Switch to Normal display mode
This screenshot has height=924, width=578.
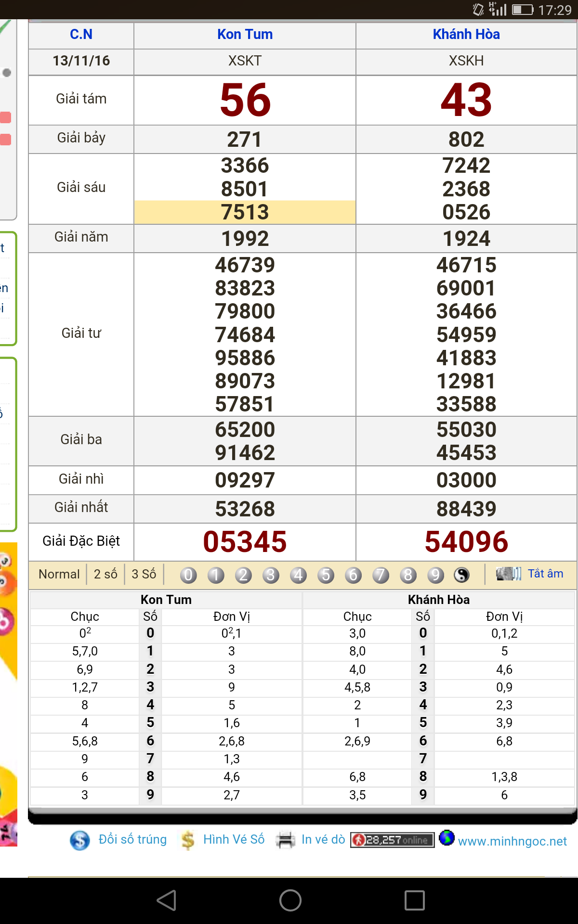click(x=59, y=574)
